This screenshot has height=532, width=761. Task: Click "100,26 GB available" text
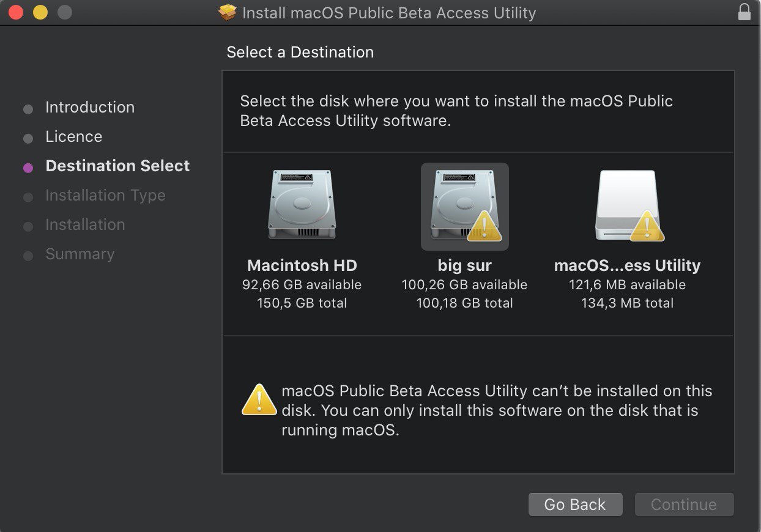pyautogui.click(x=464, y=285)
